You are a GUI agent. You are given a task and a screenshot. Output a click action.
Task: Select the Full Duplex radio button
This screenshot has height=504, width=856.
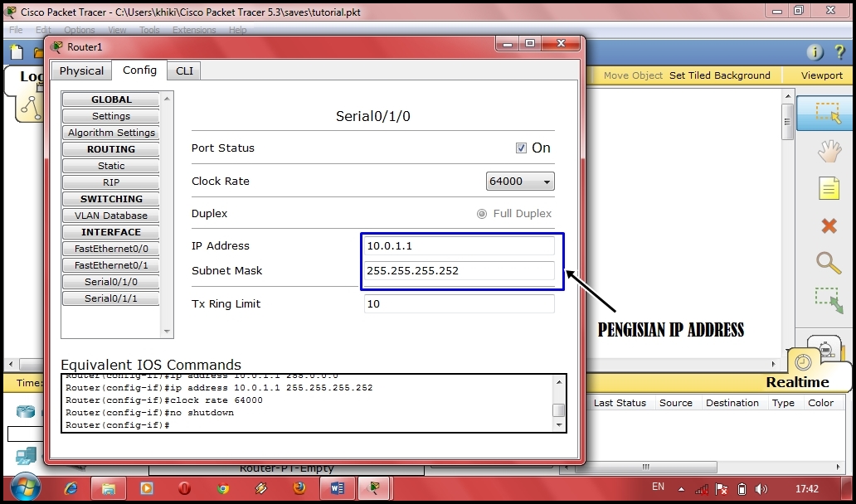click(x=481, y=214)
